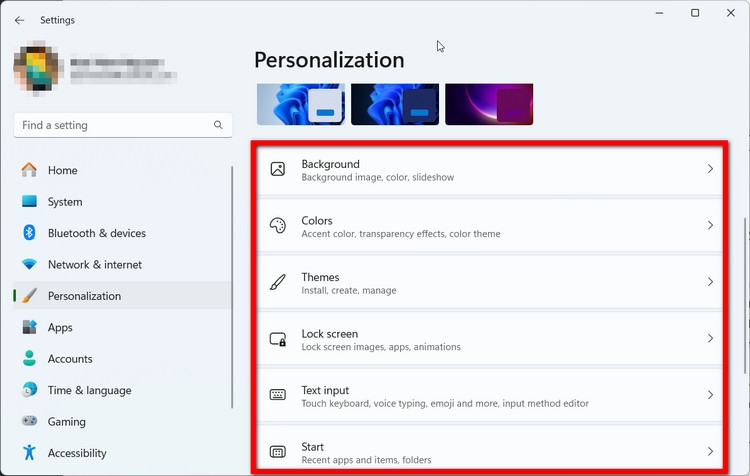Click the Background picture icon
The height and width of the screenshot is (476, 750).
coord(278,169)
